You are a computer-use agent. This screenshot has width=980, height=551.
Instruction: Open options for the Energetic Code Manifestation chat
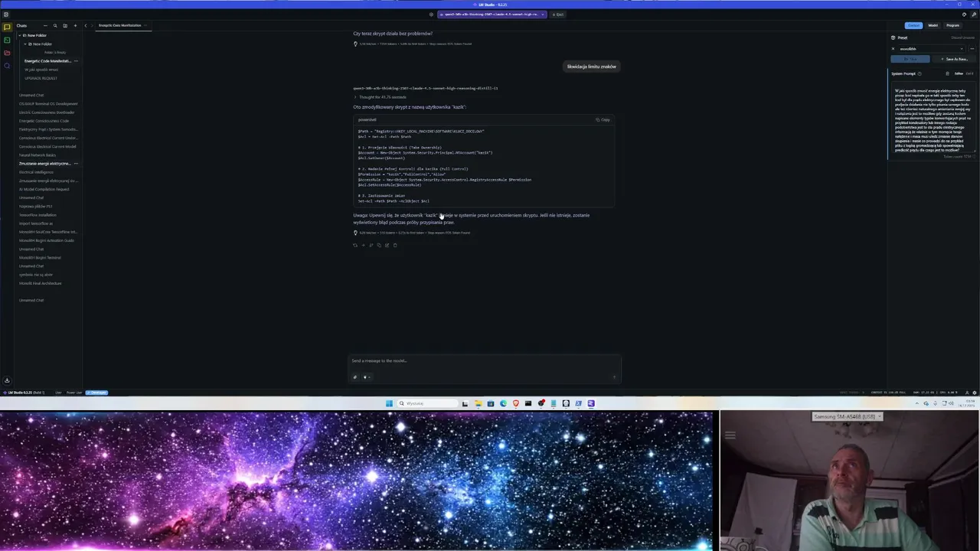coord(76,60)
